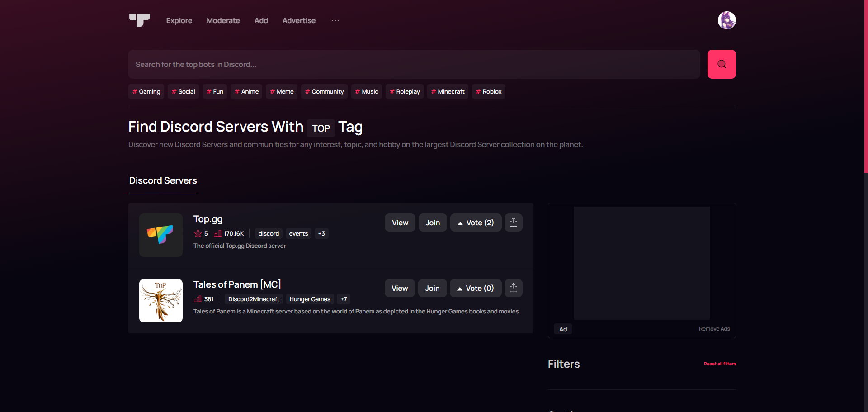The image size is (868, 412).
Task: Click the advertisement banner area
Action: click(x=642, y=263)
